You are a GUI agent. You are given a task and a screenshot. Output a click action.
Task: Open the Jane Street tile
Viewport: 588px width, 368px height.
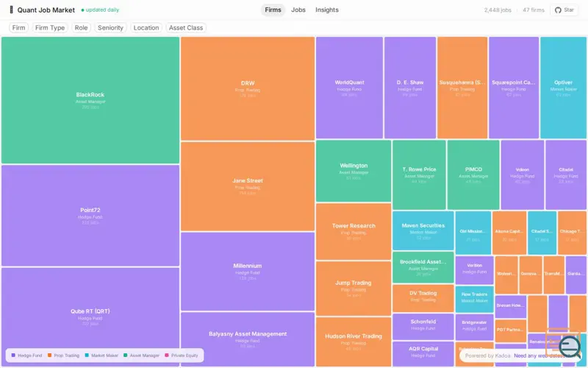[x=248, y=186]
